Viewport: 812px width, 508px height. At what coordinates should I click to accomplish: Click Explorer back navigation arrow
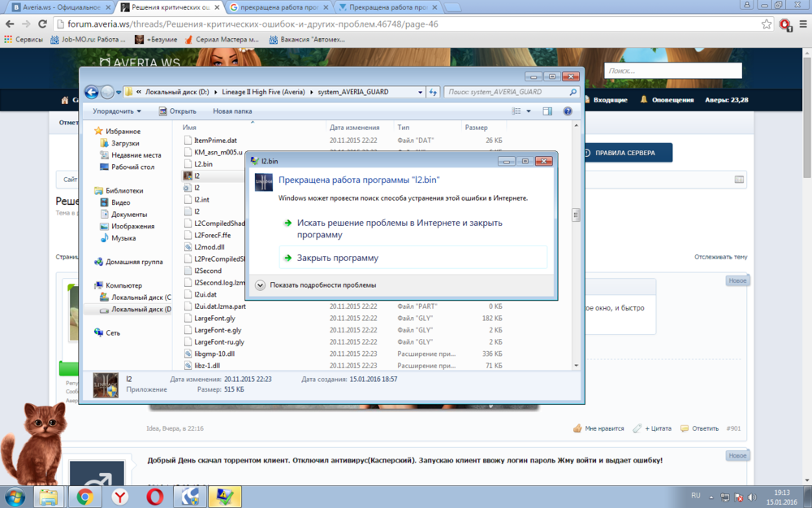(x=92, y=93)
